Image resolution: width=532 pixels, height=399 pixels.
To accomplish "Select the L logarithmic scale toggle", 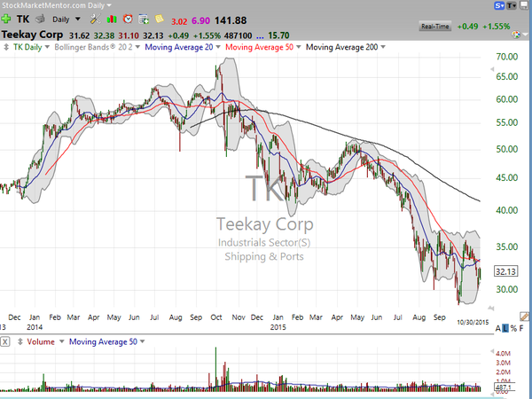I will pyautogui.click(x=505, y=328).
